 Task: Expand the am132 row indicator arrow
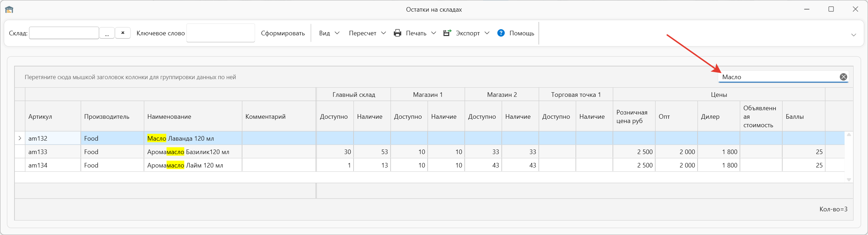(20, 138)
